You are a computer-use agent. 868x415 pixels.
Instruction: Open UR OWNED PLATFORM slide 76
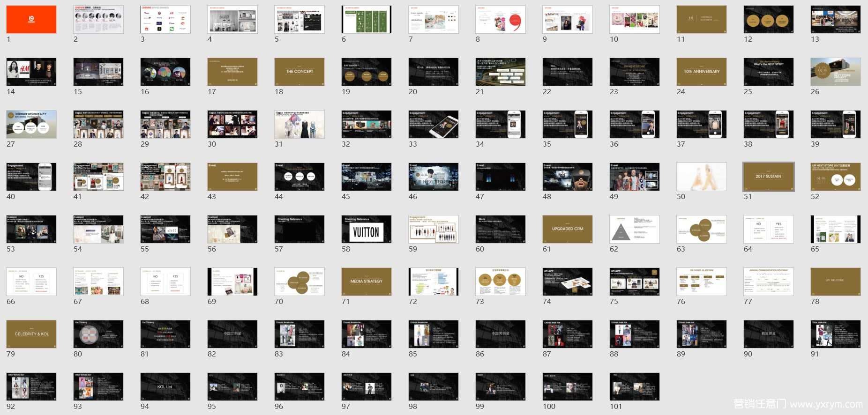[x=702, y=282]
